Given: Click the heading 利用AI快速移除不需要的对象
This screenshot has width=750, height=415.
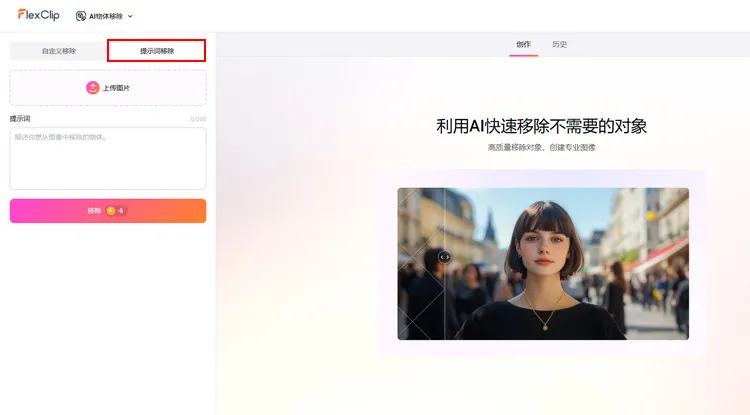Looking at the screenshot, I should click(x=541, y=126).
